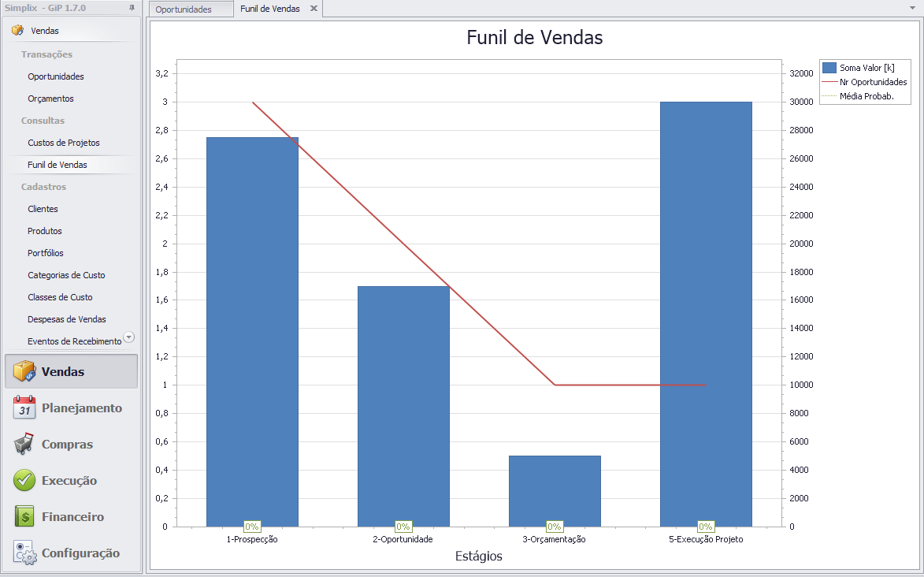Click the Consultas section heading

43,121
